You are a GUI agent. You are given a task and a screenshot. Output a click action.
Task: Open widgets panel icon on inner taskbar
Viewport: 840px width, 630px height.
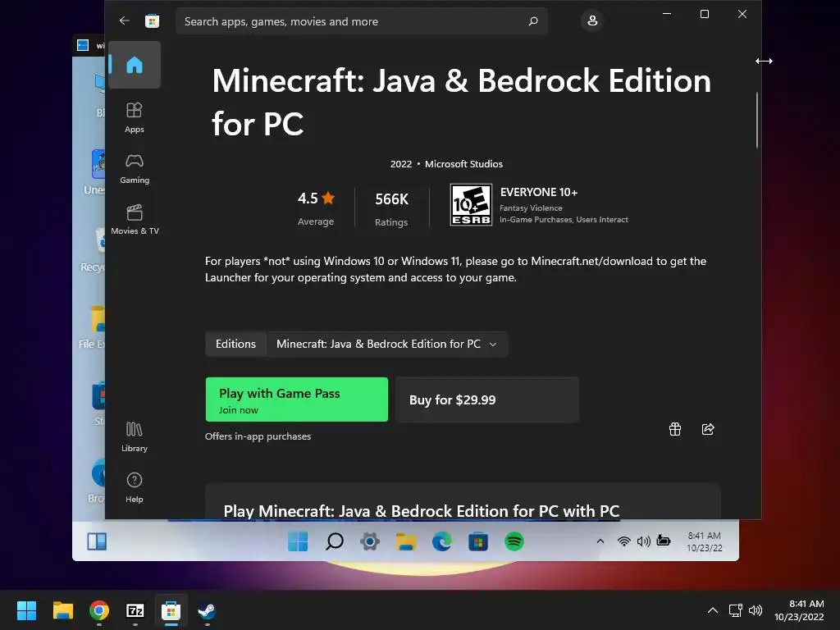click(97, 541)
